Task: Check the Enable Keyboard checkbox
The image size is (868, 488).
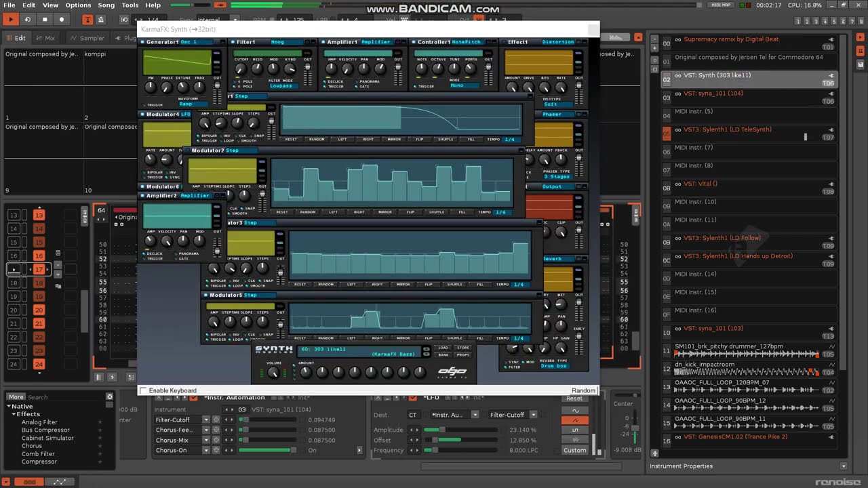Action: click(143, 390)
